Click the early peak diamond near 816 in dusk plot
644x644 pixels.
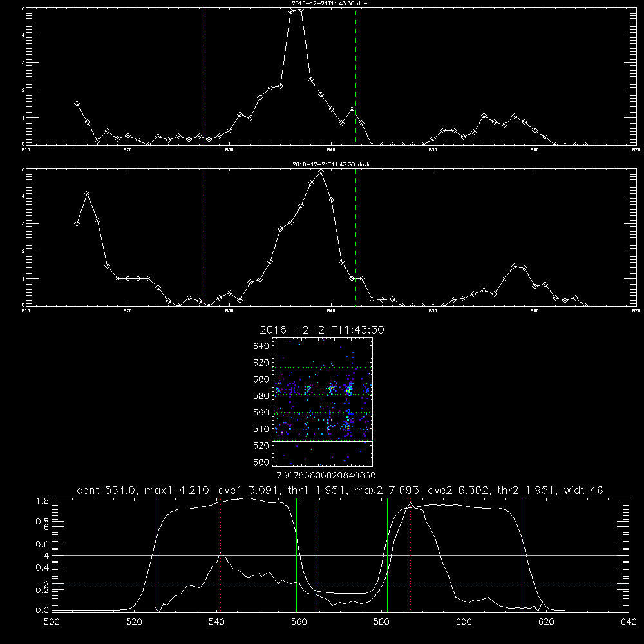click(87, 193)
